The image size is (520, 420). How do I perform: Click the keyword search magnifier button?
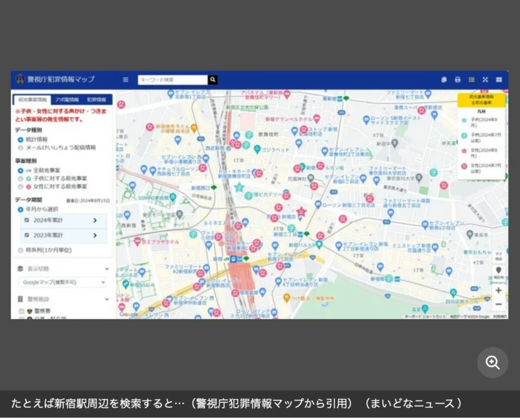(212, 80)
